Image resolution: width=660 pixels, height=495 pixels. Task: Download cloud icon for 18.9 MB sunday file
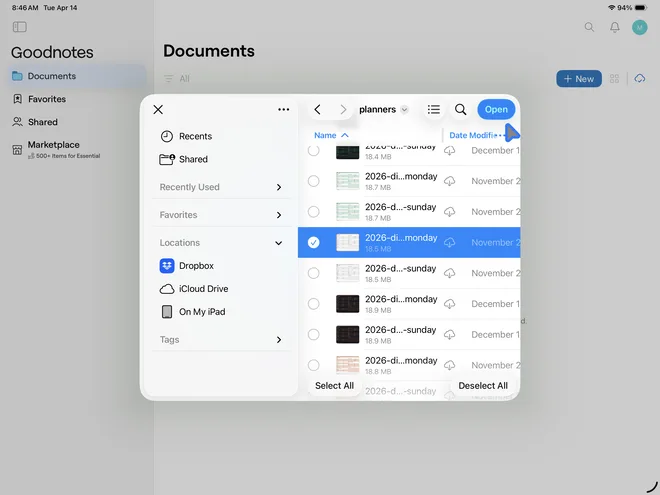450,335
